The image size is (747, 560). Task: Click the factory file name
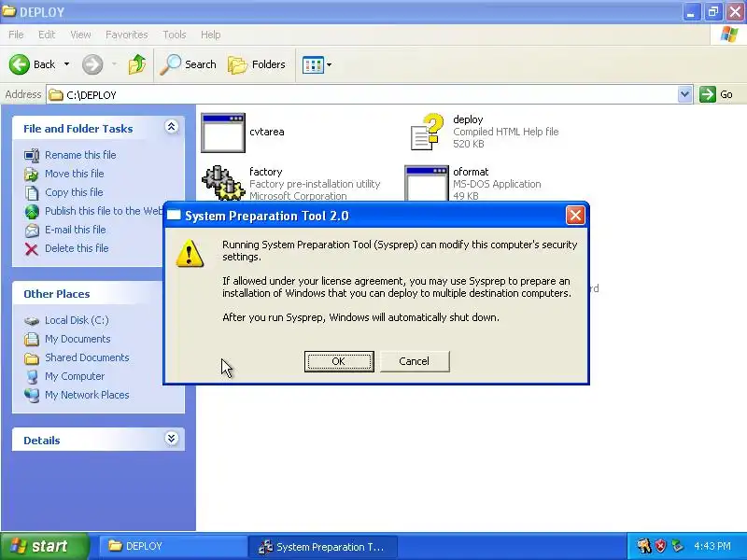coord(266,172)
